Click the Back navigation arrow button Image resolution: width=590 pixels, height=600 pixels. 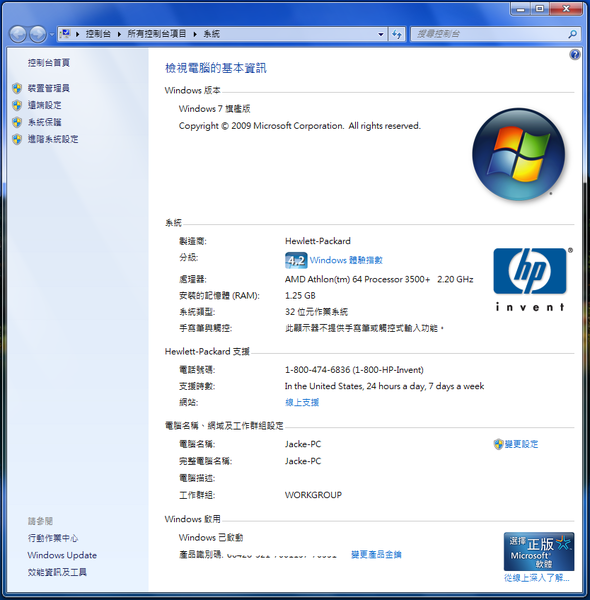coord(18,34)
